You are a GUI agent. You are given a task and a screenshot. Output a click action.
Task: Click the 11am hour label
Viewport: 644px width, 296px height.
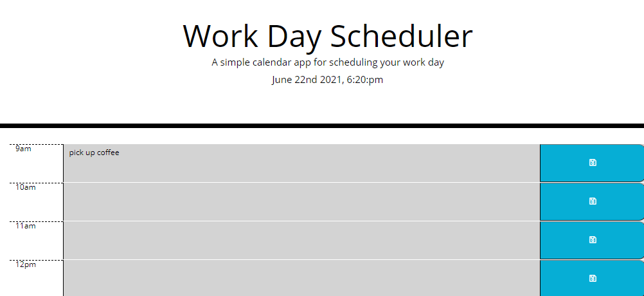coord(26,227)
